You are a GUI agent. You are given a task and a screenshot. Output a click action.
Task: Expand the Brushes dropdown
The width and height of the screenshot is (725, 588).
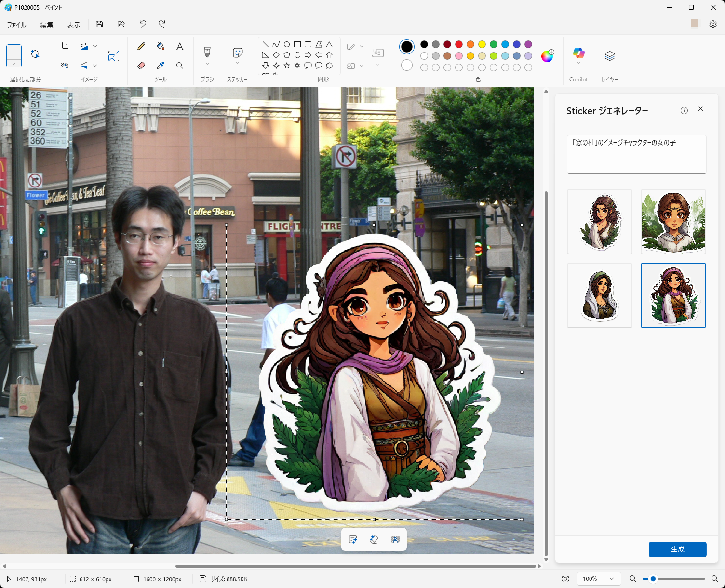coord(207,64)
